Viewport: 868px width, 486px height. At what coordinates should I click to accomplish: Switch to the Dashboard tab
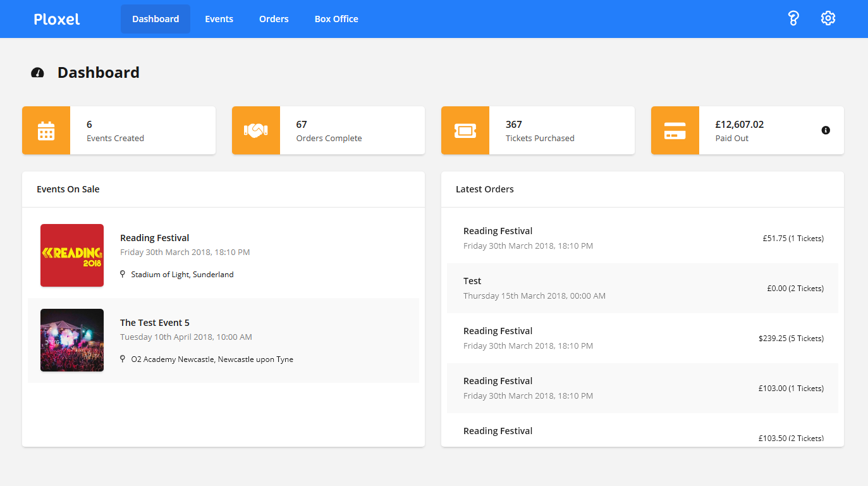point(156,19)
